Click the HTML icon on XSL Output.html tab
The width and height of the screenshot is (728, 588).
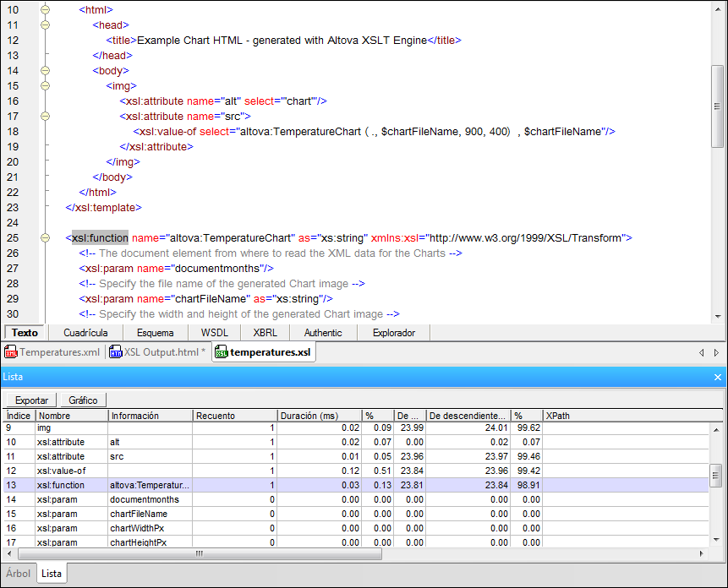click(x=115, y=352)
